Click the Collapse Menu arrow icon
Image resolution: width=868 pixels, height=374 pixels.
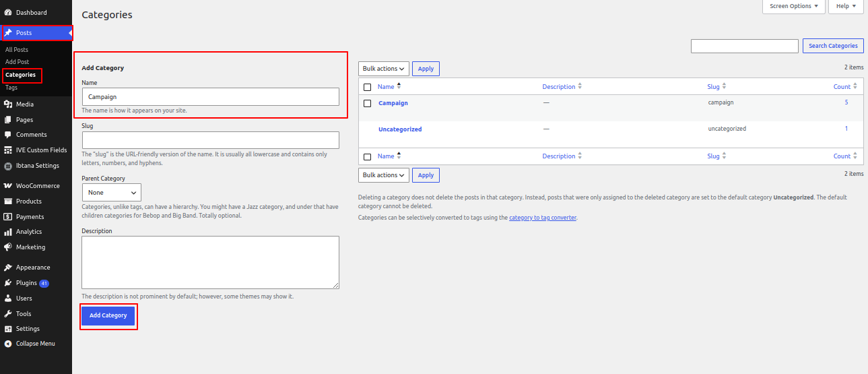pyautogui.click(x=8, y=344)
